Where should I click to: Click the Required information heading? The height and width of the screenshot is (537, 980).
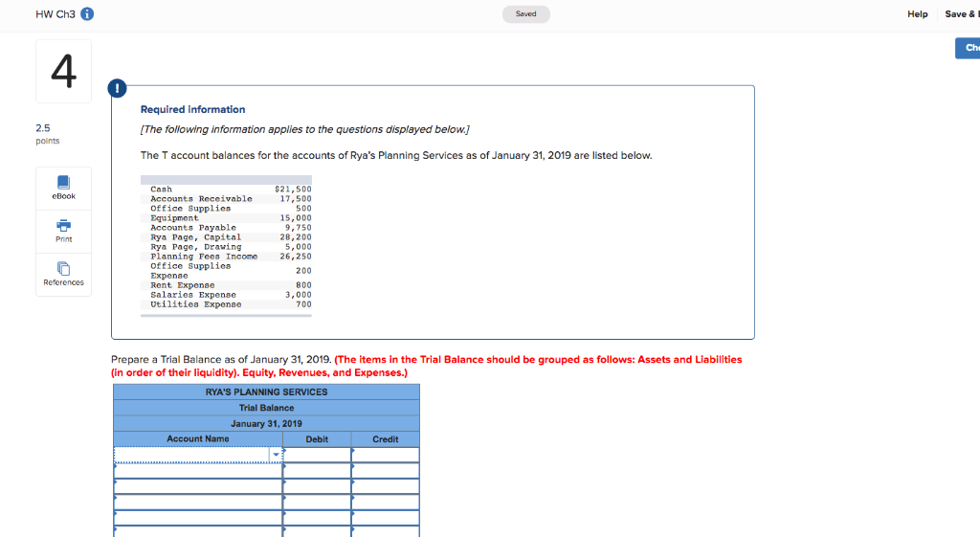(x=192, y=109)
